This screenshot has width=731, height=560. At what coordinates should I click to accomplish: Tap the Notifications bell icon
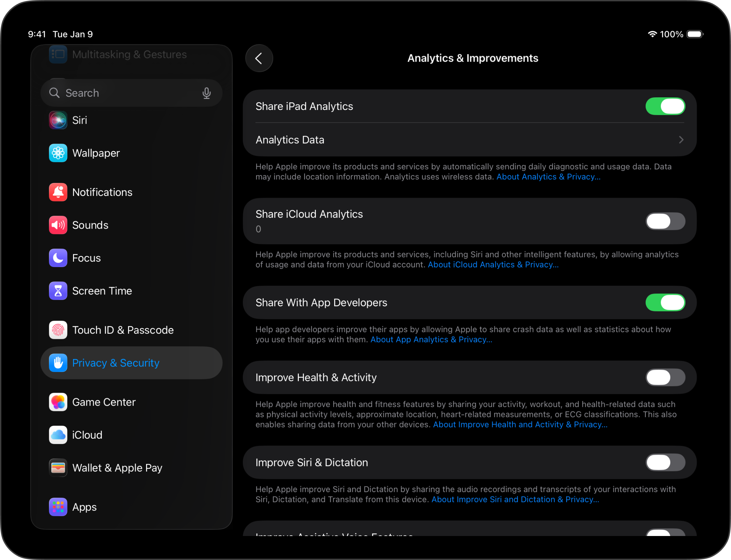[x=58, y=192]
